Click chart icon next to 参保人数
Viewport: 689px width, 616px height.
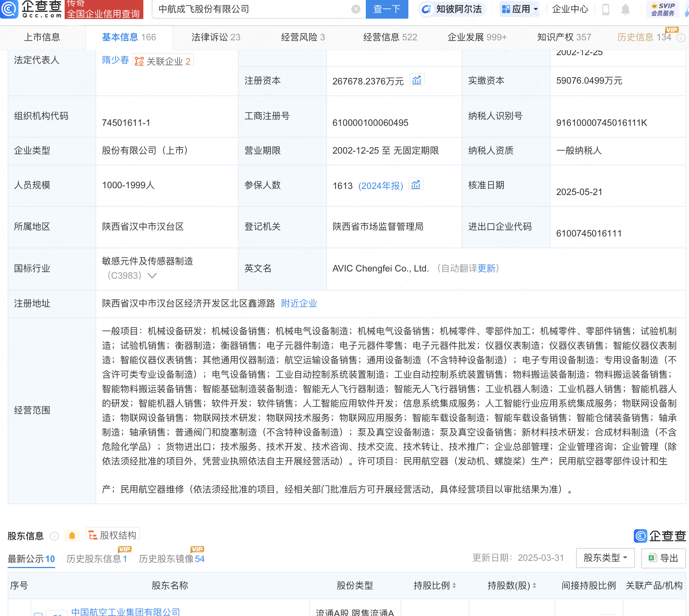click(x=416, y=184)
